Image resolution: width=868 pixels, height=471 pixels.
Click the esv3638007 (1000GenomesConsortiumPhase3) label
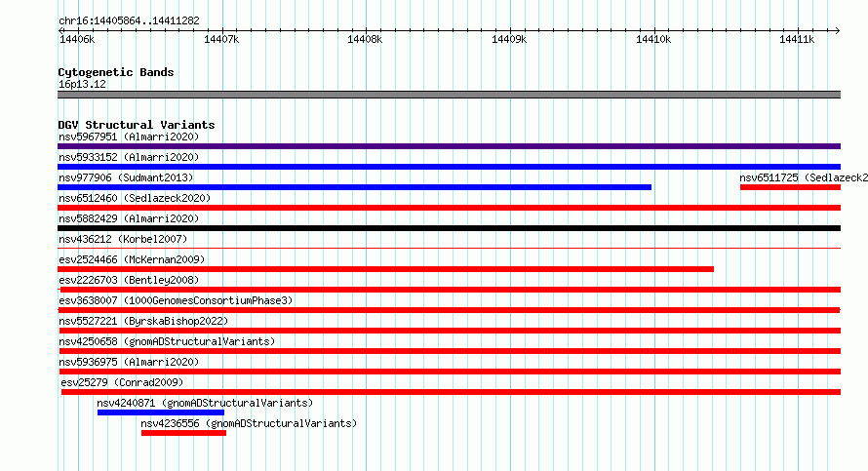176,300
